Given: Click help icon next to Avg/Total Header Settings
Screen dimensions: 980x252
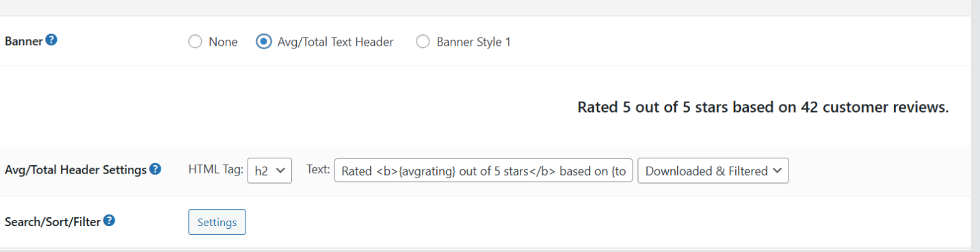Looking at the screenshot, I should click(155, 169).
